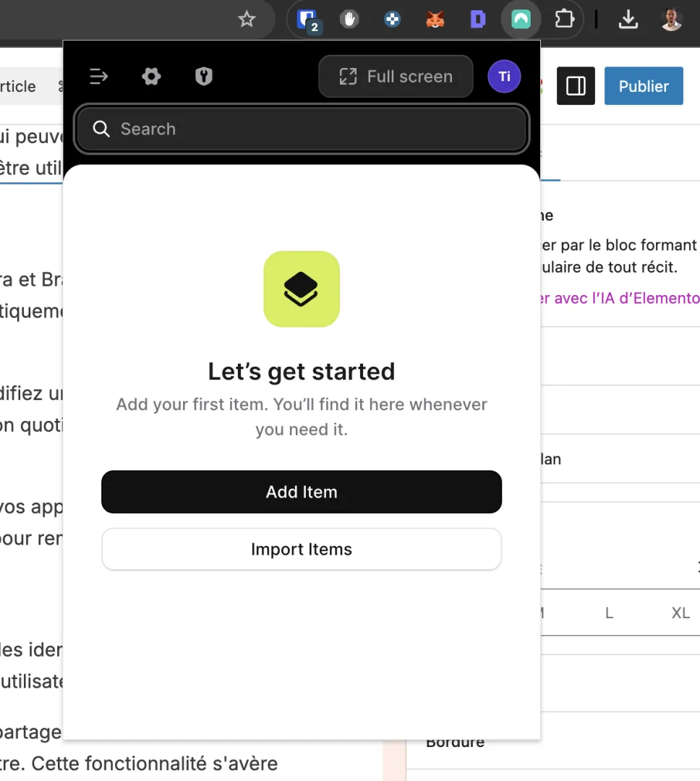Open the sidebar toggle in popup header

pos(98,76)
